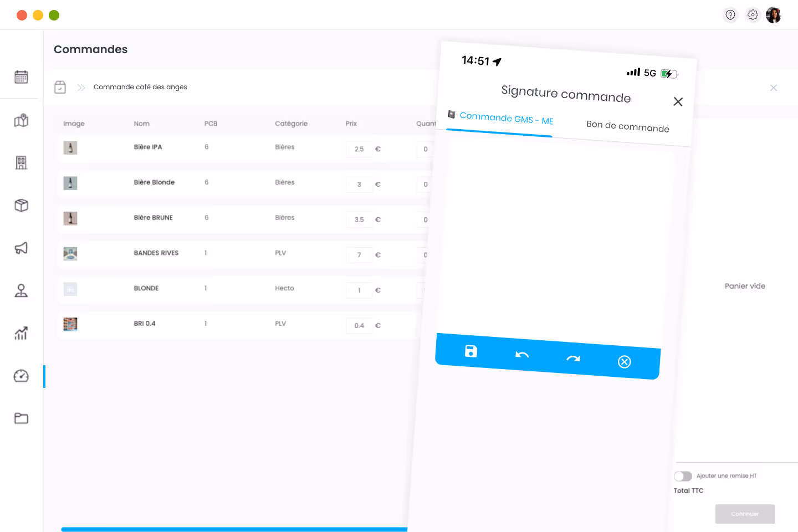Image resolution: width=798 pixels, height=532 pixels.
Task: Click the BRI 0.4 product thumbnail
Action: tap(70, 324)
